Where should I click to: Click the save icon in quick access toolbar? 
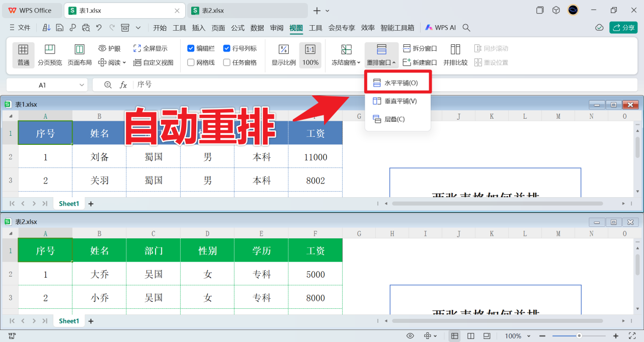pos(59,28)
